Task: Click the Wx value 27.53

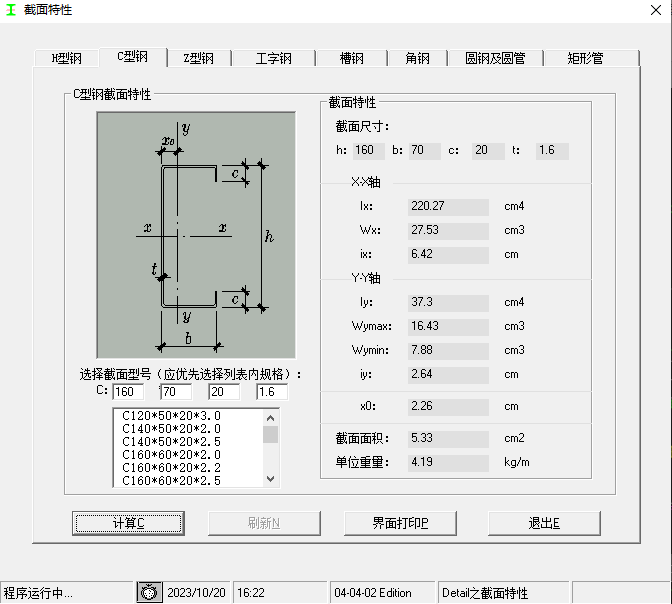Action: pos(448,231)
